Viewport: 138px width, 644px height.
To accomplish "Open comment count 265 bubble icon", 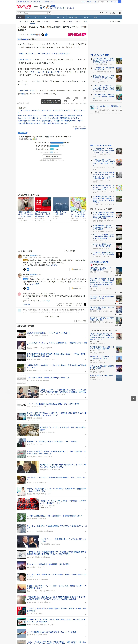I will click(x=33, y=35).
